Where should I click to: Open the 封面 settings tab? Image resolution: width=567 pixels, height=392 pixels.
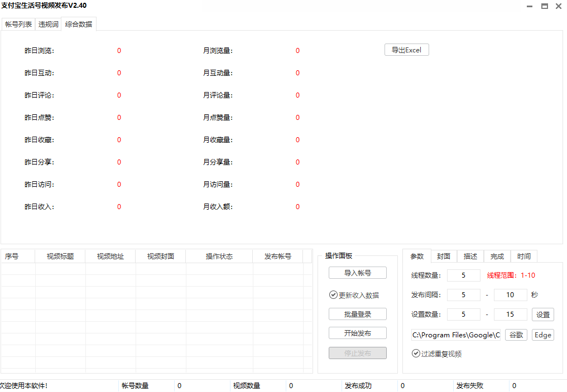tap(444, 257)
